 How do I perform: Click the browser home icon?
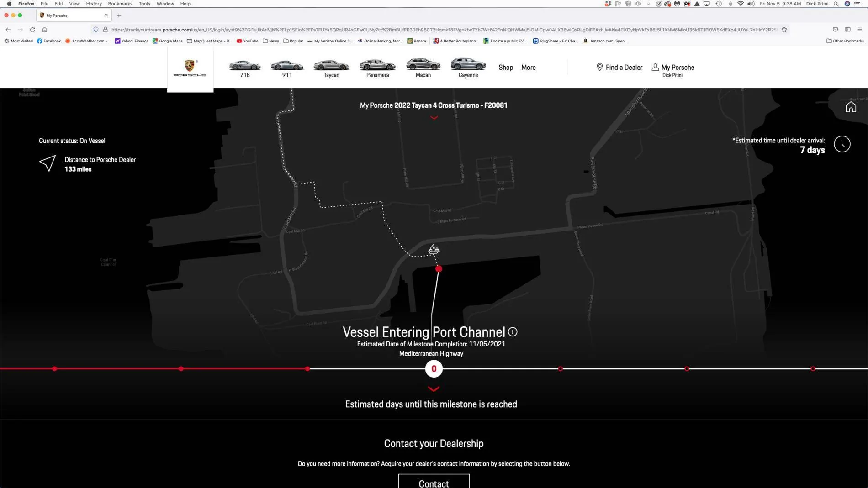tap(44, 30)
